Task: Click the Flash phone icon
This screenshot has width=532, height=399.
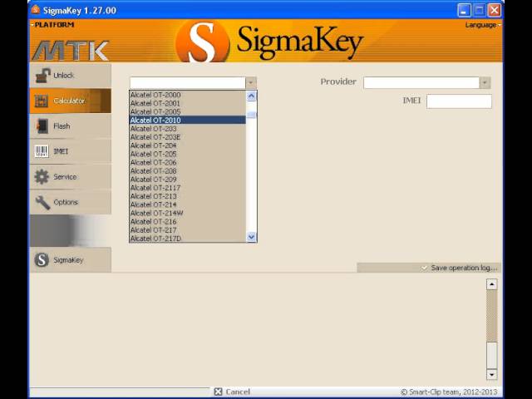Action: 42,126
